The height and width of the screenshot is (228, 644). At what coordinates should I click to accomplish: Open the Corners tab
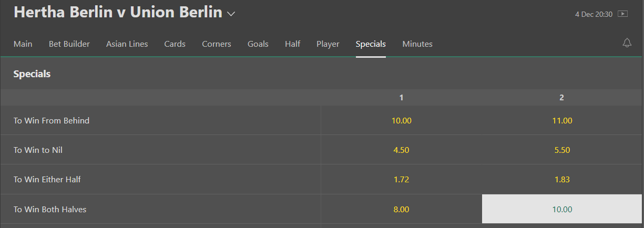(x=217, y=44)
